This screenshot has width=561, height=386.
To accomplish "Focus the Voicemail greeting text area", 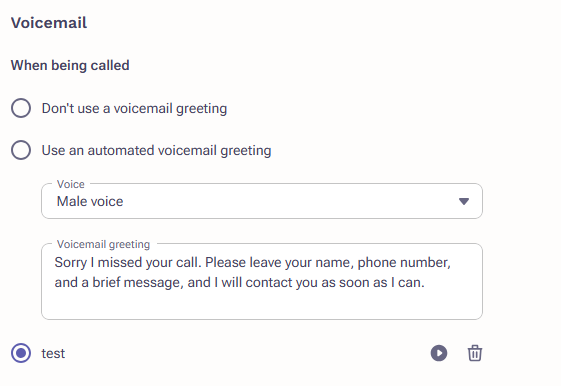I will 262,282.
